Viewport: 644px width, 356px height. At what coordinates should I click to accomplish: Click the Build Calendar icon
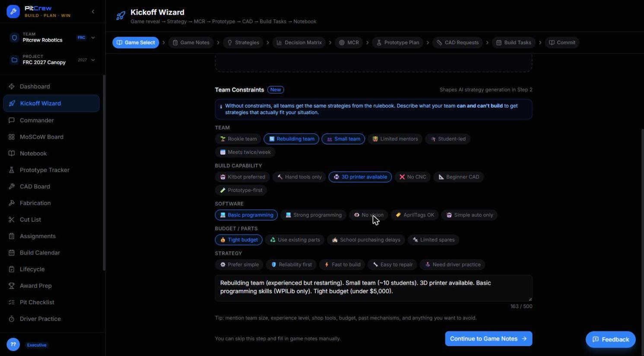coord(12,253)
